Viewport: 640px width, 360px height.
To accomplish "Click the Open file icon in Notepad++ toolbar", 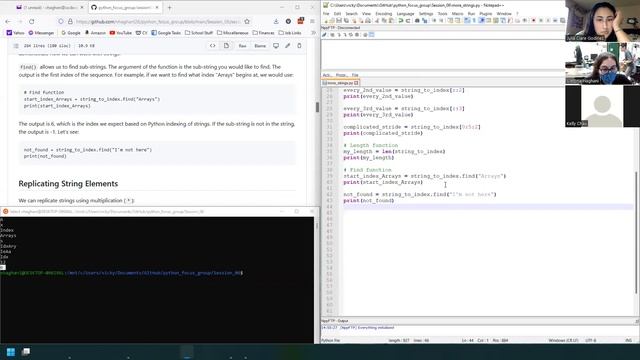I will (332, 20).
